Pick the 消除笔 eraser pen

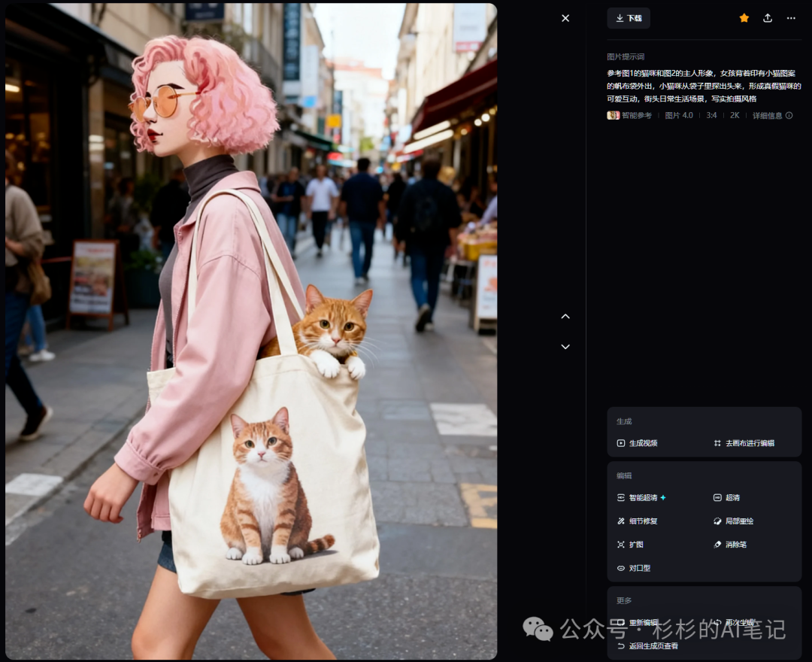point(730,545)
